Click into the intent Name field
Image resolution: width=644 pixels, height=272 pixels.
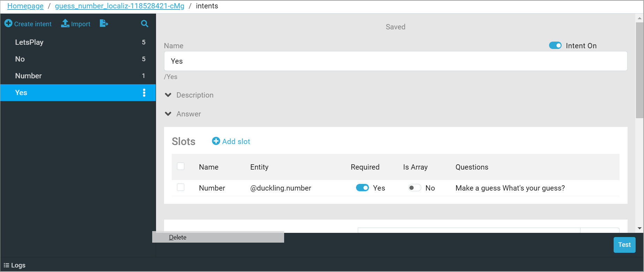click(395, 61)
